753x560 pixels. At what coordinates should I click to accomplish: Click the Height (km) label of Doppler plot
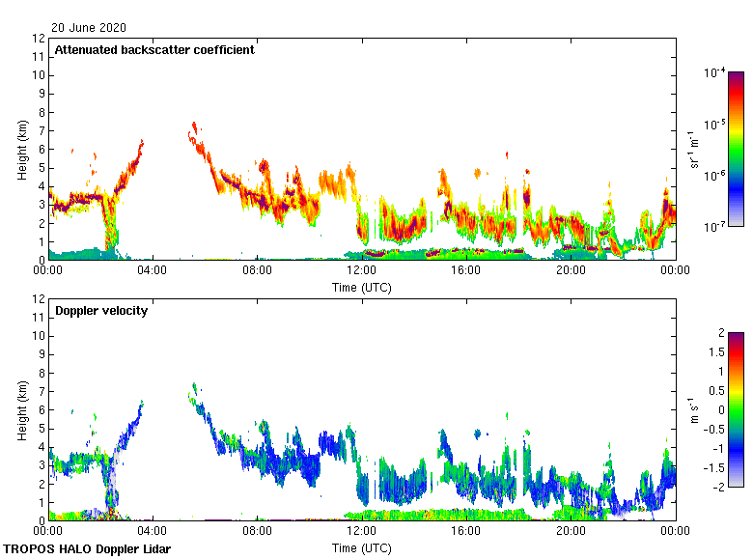tap(22, 409)
